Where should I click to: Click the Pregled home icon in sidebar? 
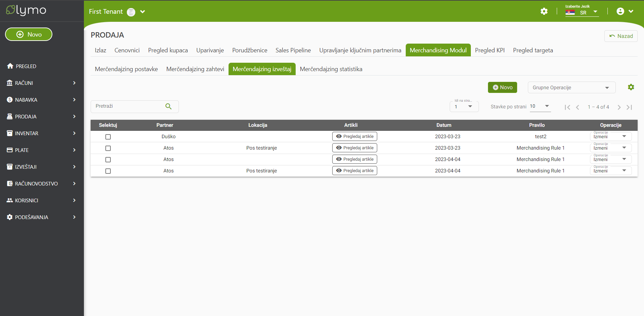[x=10, y=66]
